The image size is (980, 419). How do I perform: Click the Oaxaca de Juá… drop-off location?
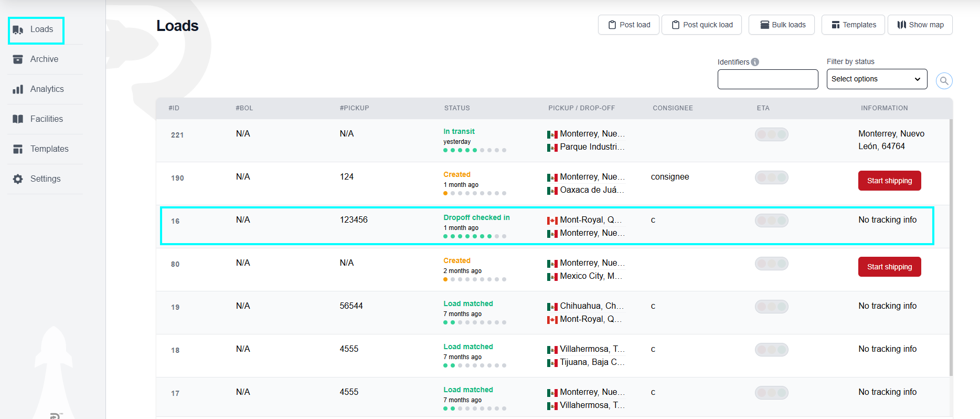tap(592, 190)
